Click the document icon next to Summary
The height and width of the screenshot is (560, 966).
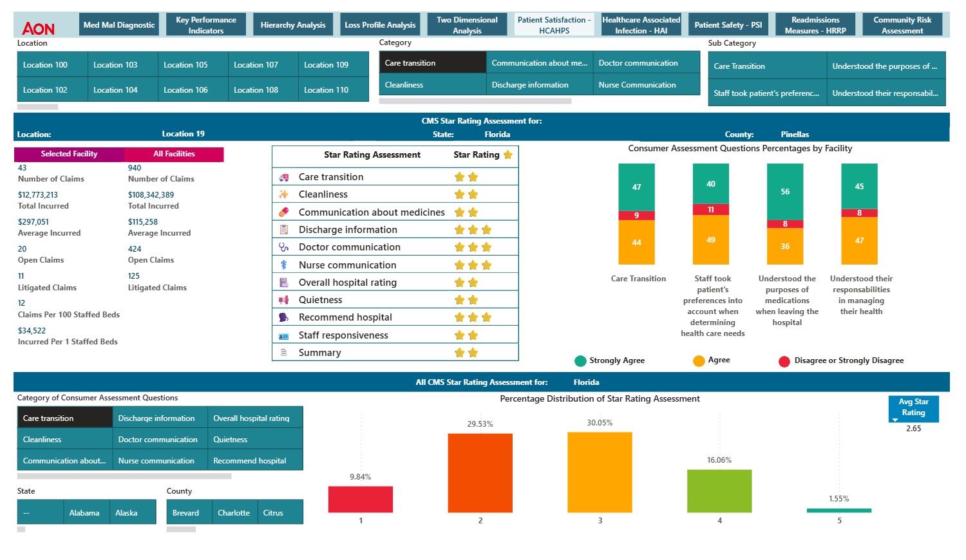[284, 352]
